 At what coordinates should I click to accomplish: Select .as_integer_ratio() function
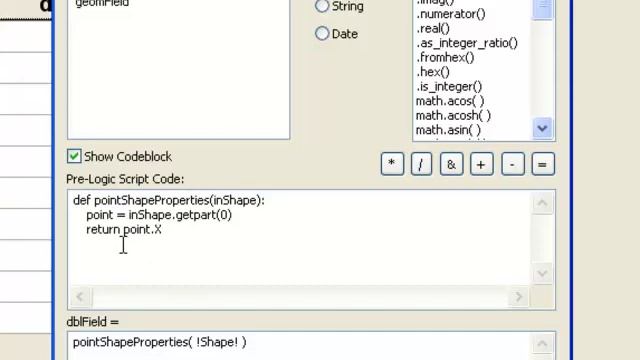tap(467, 43)
